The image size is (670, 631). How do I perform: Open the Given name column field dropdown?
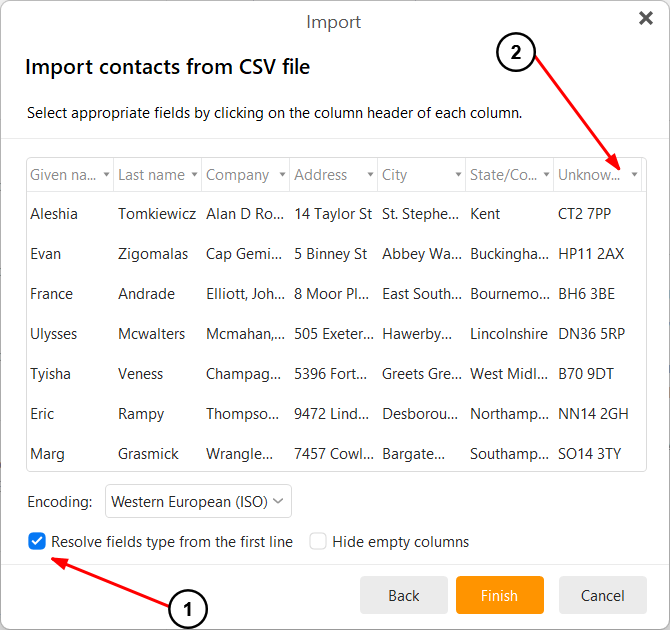(106, 175)
